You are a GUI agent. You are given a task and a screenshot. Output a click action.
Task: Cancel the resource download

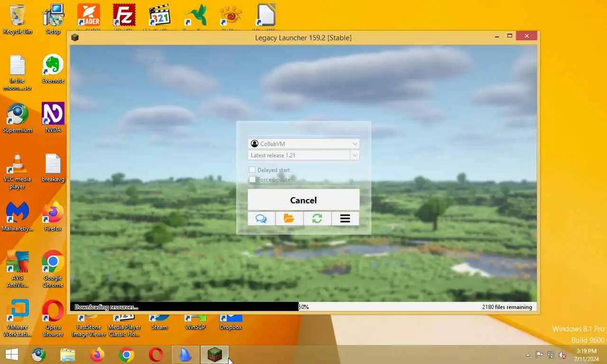coord(303,200)
